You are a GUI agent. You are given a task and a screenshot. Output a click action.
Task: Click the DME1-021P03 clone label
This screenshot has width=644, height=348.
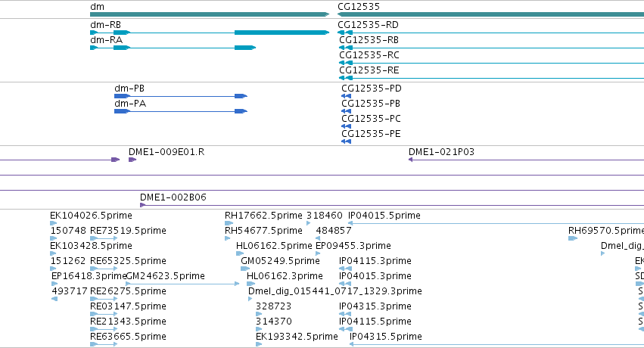coord(441,152)
